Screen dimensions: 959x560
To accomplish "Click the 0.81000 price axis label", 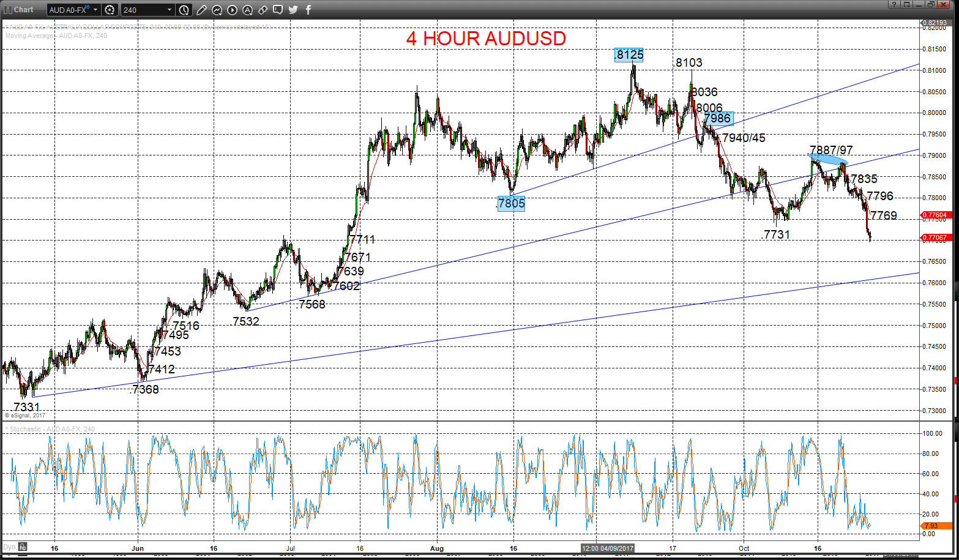I will (x=935, y=70).
